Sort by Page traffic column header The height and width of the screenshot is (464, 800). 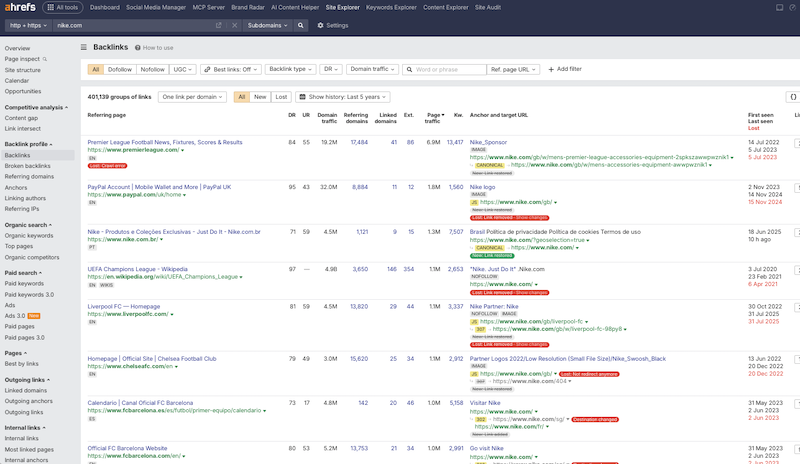click(x=435, y=118)
